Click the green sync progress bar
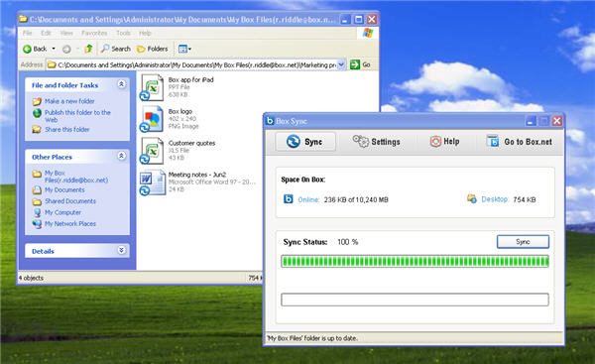 415,261
